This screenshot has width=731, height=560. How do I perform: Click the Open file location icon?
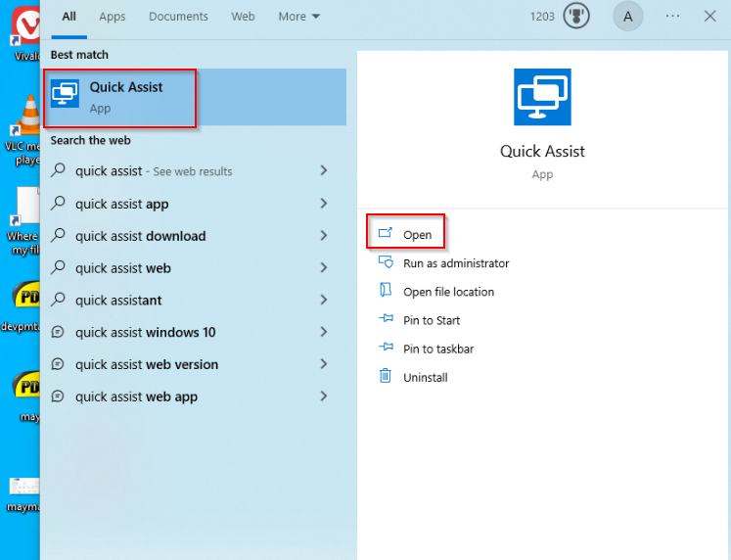pyautogui.click(x=386, y=290)
